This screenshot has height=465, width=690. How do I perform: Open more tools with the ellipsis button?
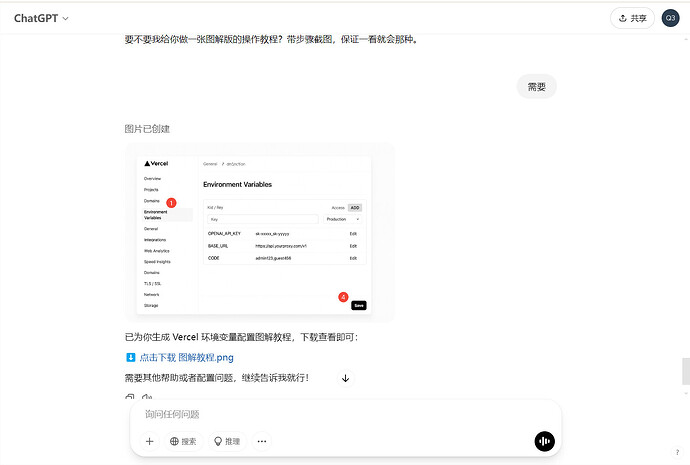[262, 441]
